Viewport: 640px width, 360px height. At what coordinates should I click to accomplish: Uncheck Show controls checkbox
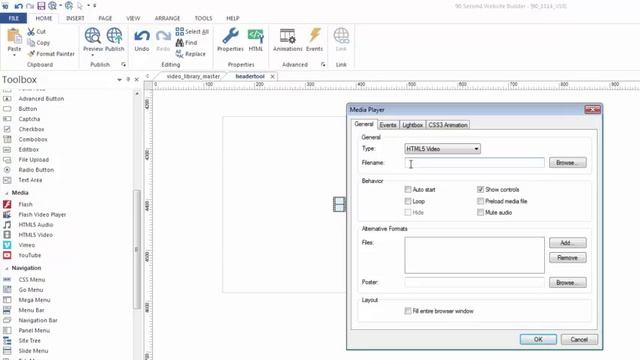pyautogui.click(x=480, y=189)
